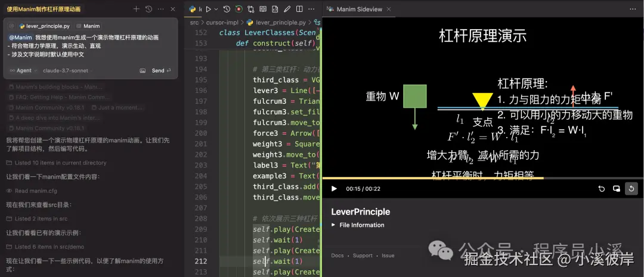Open the Agent mode dropdown
The width and height of the screenshot is (644, 277).
[24, 70]
